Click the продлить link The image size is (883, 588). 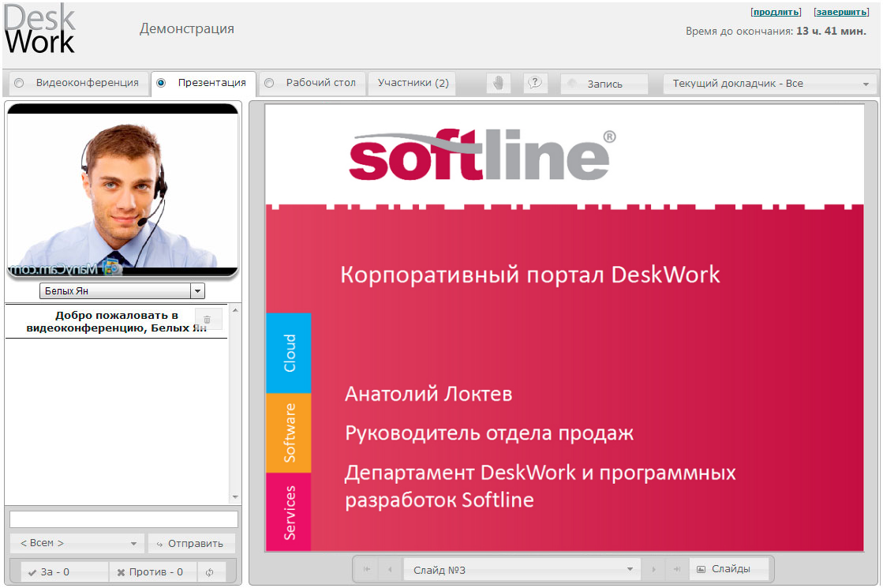(776, 12)
